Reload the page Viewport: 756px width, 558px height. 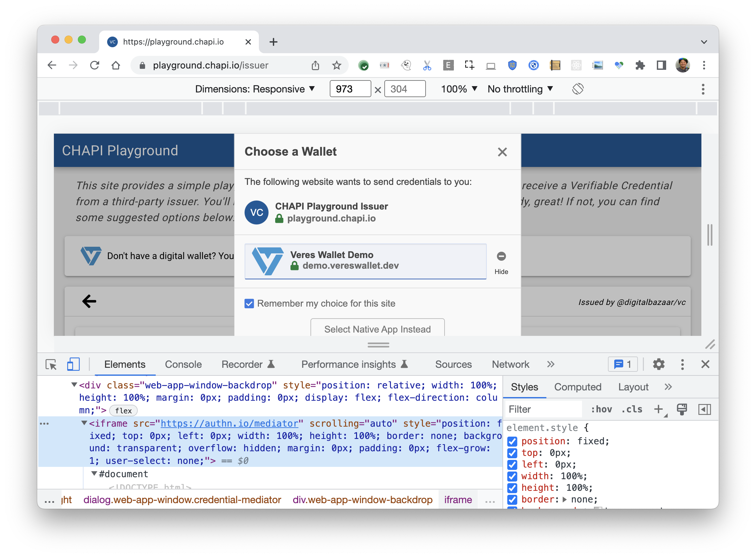coord(94,65)
